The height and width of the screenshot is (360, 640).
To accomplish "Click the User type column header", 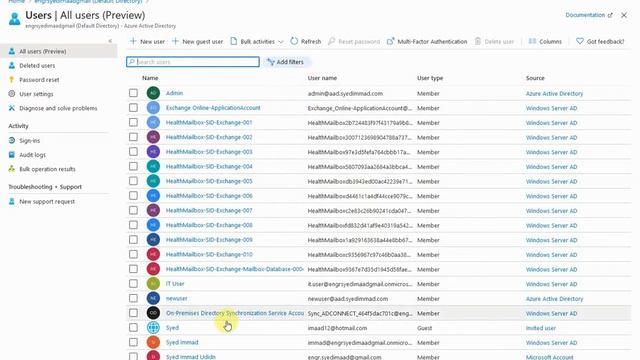I will pyautogui.click(x=430, y=78).
